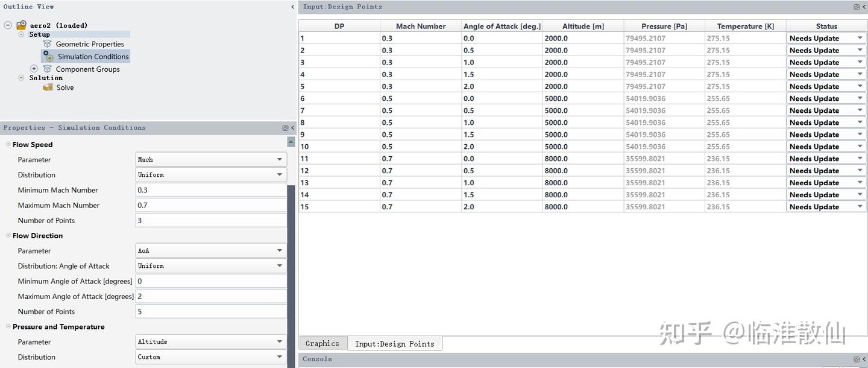Collapse the Properties panel arrow
Screen dimensions: 868x368
point(293,128)
